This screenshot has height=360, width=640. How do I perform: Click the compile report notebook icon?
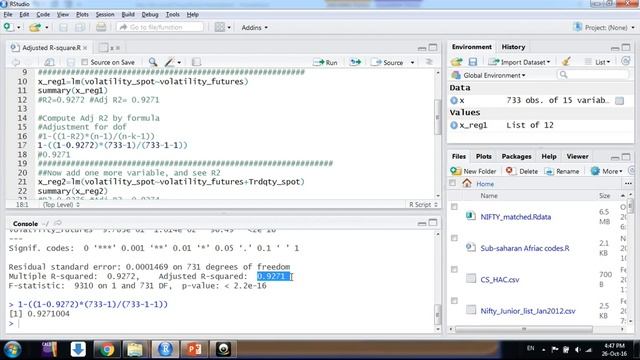(196, 62)
